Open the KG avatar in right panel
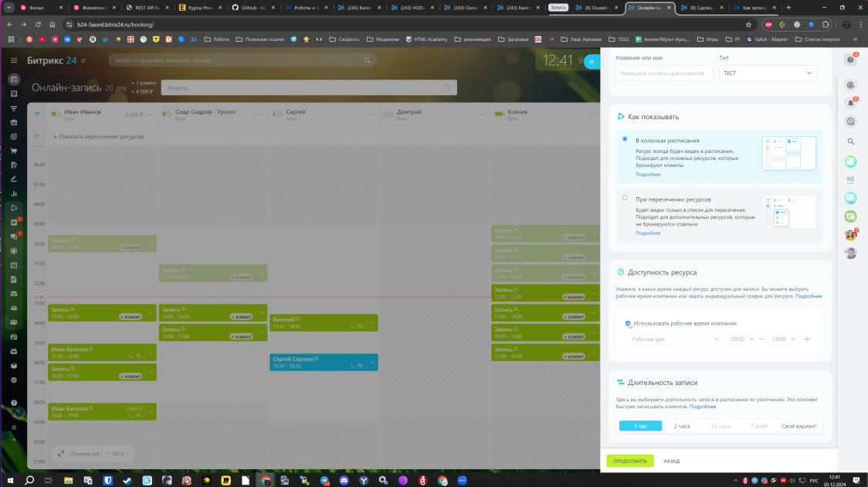The image size is (868, 487). 851,179
